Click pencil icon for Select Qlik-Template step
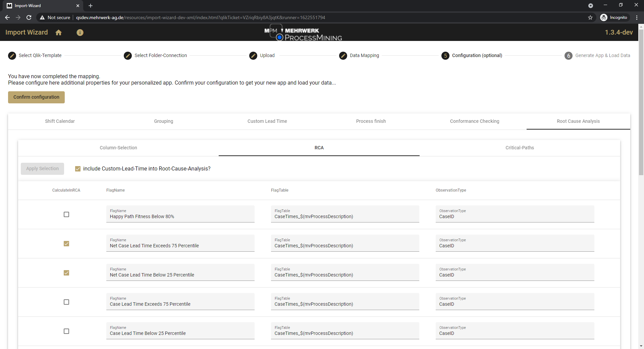This screenshot has width=644, height=349. click(x=12, y=56)
